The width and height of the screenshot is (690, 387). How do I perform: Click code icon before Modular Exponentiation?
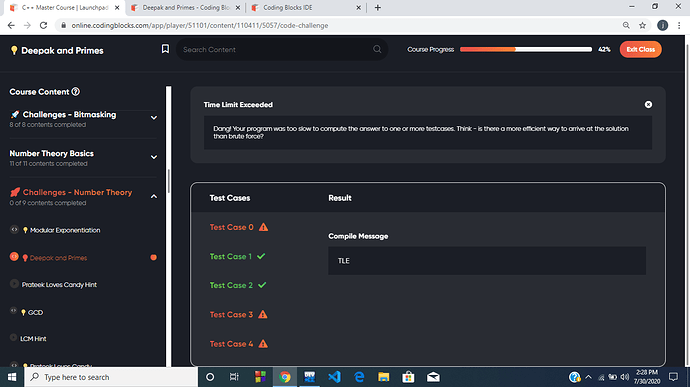(x=14, y=229)
